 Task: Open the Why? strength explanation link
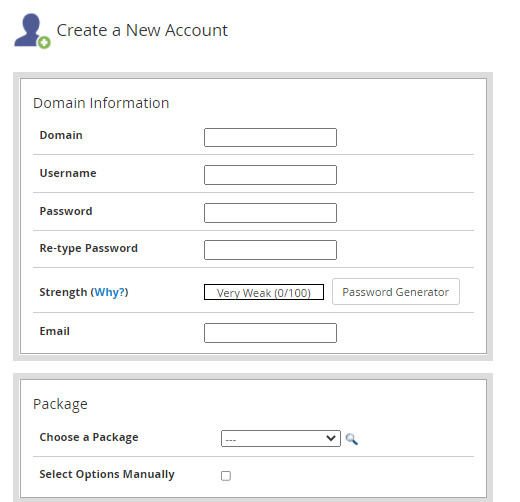click(109, 292)
